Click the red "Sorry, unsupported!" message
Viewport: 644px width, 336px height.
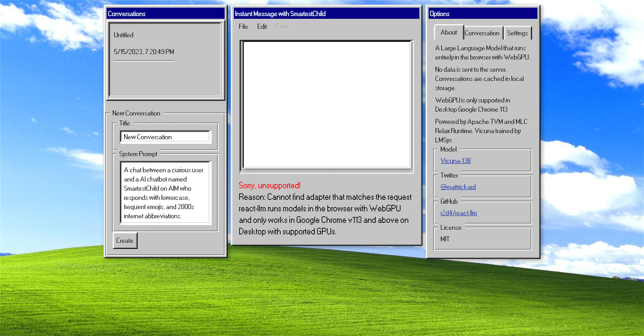(x=270, y=185)
